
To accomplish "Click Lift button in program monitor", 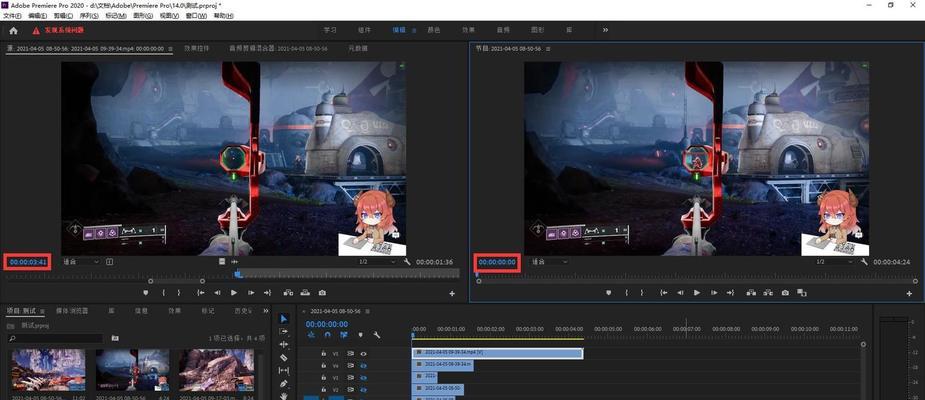I will click(x=751, y=293).
